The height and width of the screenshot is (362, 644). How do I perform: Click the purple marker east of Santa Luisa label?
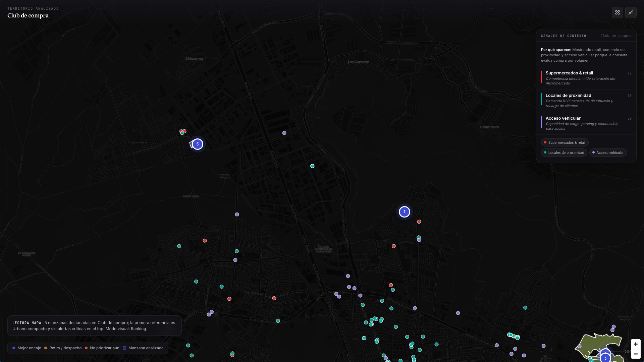tap(237, 215)
